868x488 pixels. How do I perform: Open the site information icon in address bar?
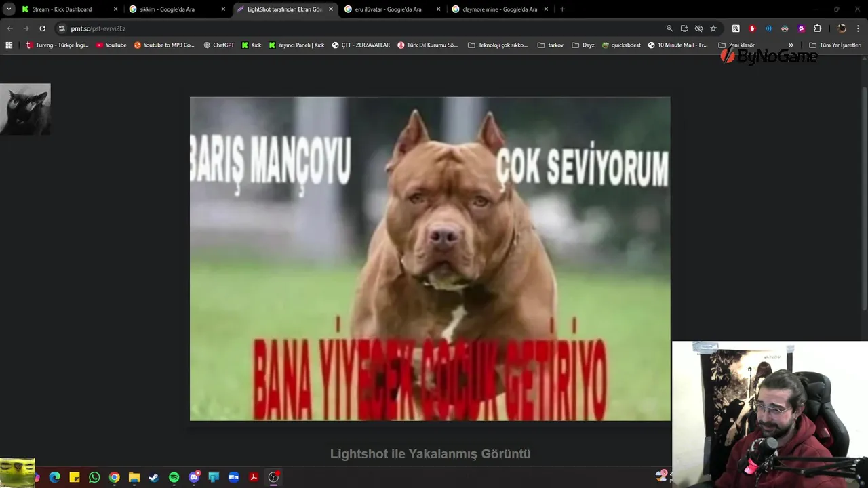pyautogui.click(x=62, y=28)
